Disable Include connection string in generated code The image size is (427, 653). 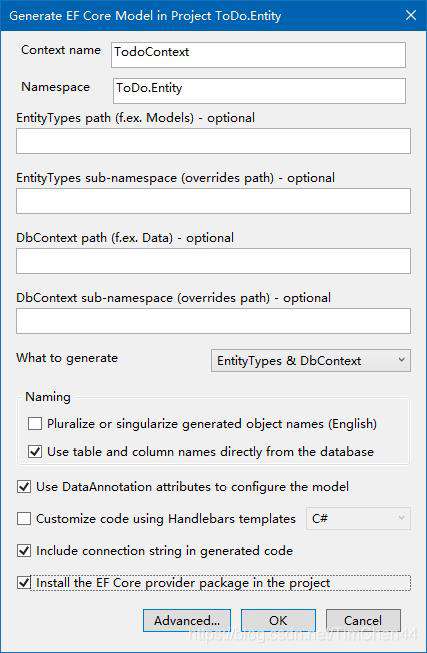[x=24, y=551]
